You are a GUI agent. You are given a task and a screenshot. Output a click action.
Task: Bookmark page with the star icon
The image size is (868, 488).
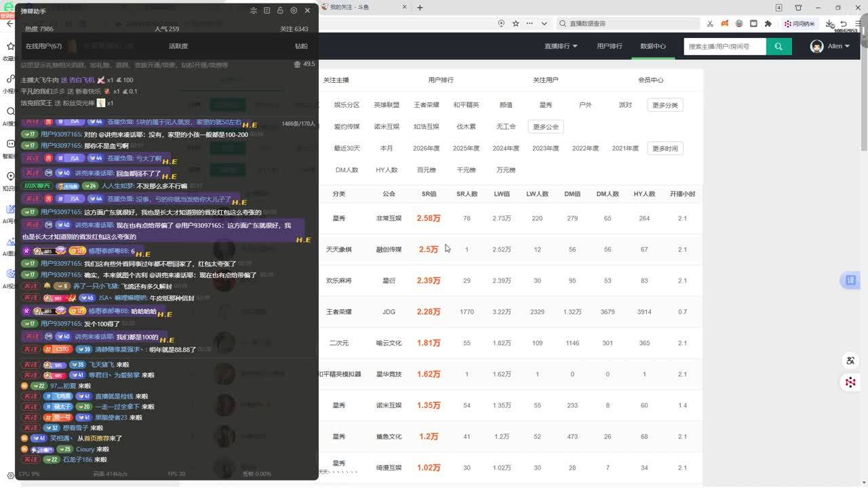tap(515, 23)
